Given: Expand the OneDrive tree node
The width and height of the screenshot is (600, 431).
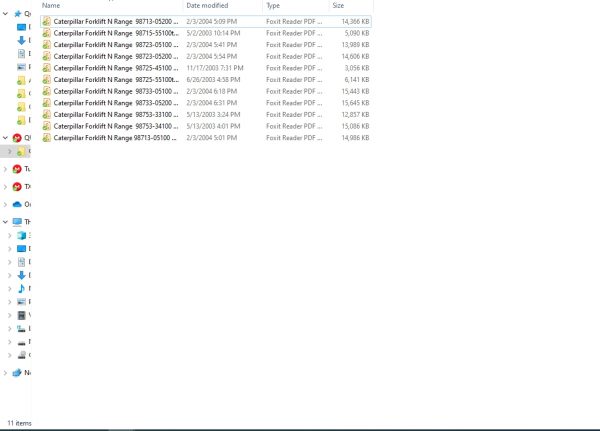Looking at the screenshot, I should (x=5, y=204).
